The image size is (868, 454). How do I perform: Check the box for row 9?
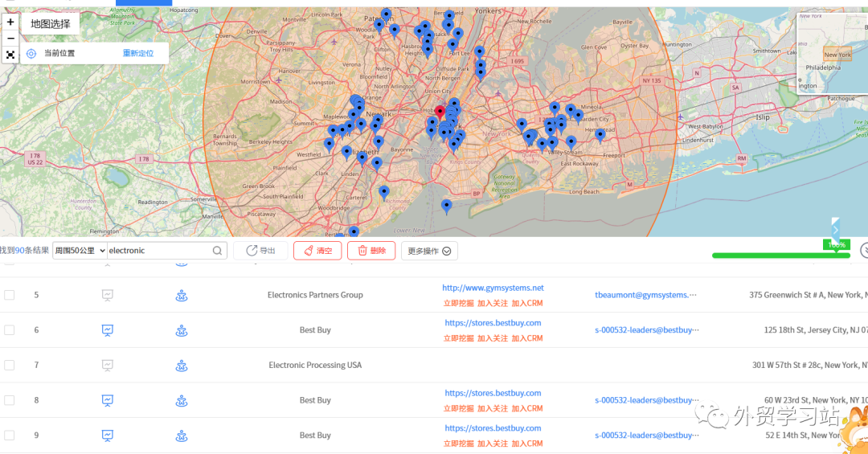(10, 436)
